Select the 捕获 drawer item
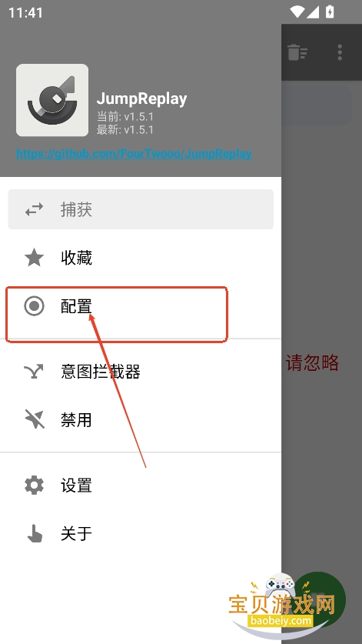Viewport: 362px width, 644px height. pyautogui.click(x=141, y=209)
